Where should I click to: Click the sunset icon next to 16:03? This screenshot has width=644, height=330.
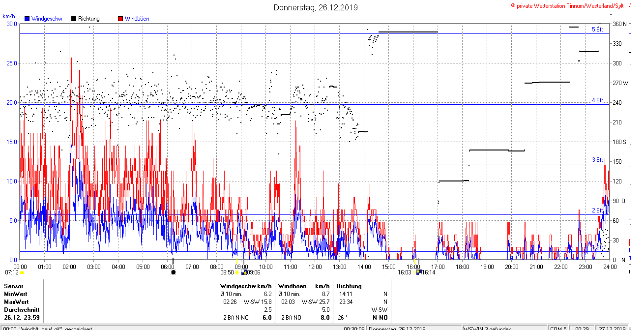[x=413, y=272]
